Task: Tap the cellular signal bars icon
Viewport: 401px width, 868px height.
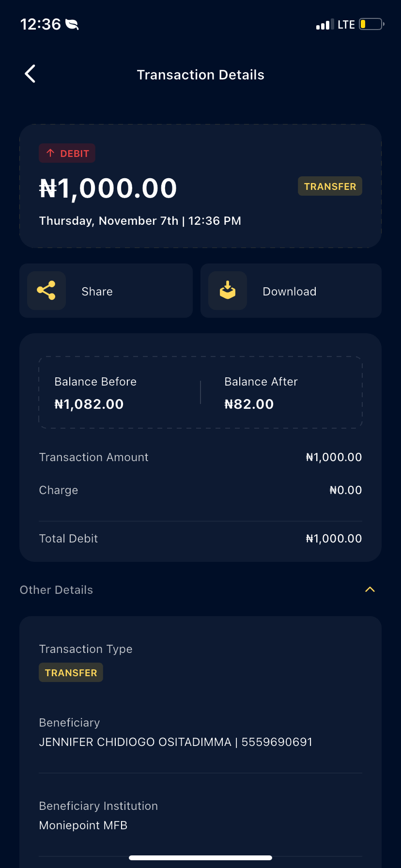Action: point(325,25)
